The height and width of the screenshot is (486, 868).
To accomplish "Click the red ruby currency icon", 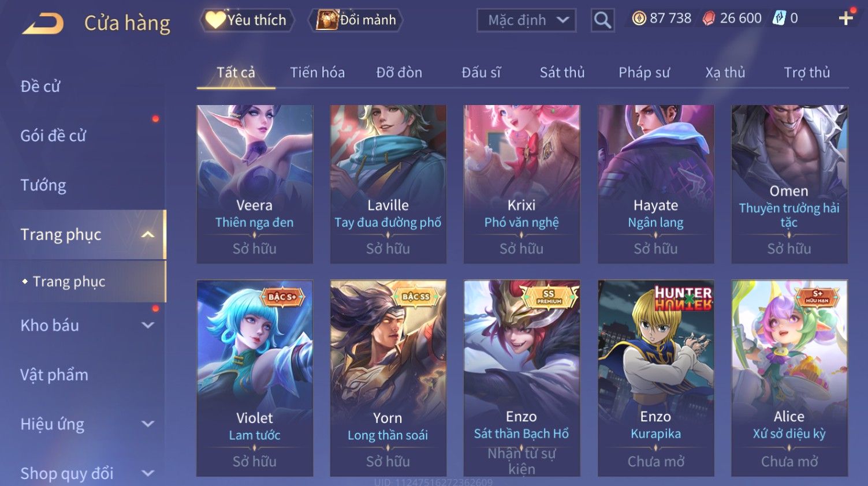I will coord(709,18).
